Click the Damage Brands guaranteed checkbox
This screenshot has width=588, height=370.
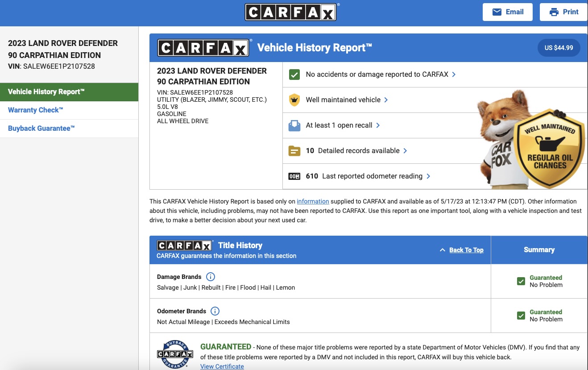(521, 281)
